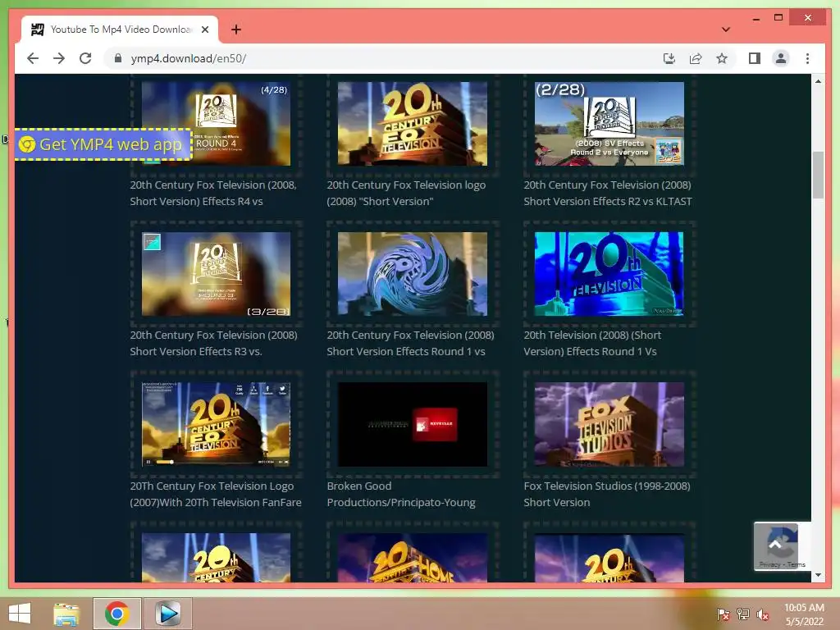840x630 pixels.
Task: Click the muted volume tray icon
Action: pyautogui.click(x=763, y=614)
